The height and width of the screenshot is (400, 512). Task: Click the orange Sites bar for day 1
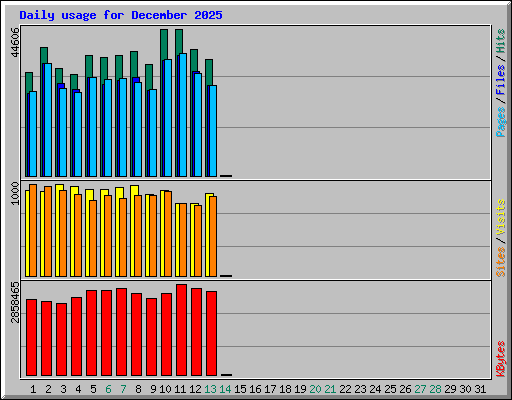coord(33,230)
